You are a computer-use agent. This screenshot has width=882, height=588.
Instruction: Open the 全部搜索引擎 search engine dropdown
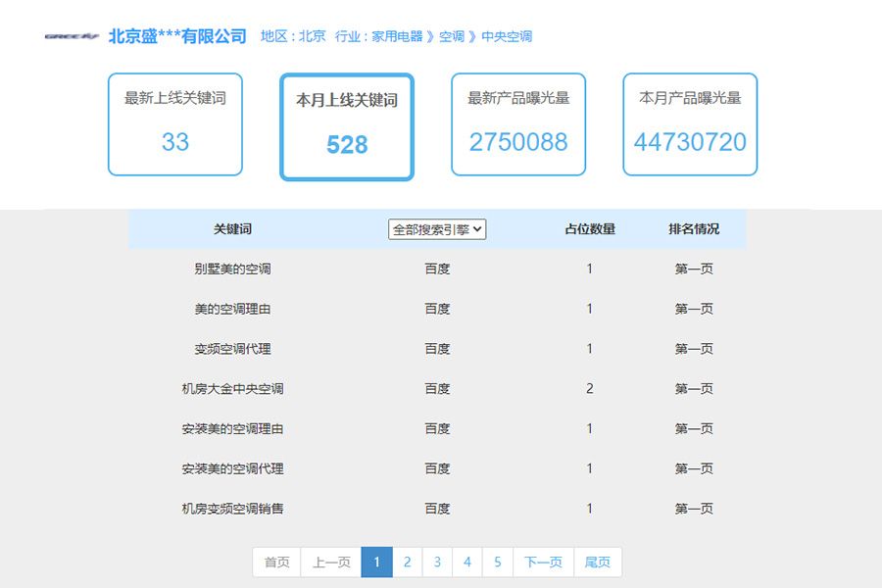tap(436, 228)
